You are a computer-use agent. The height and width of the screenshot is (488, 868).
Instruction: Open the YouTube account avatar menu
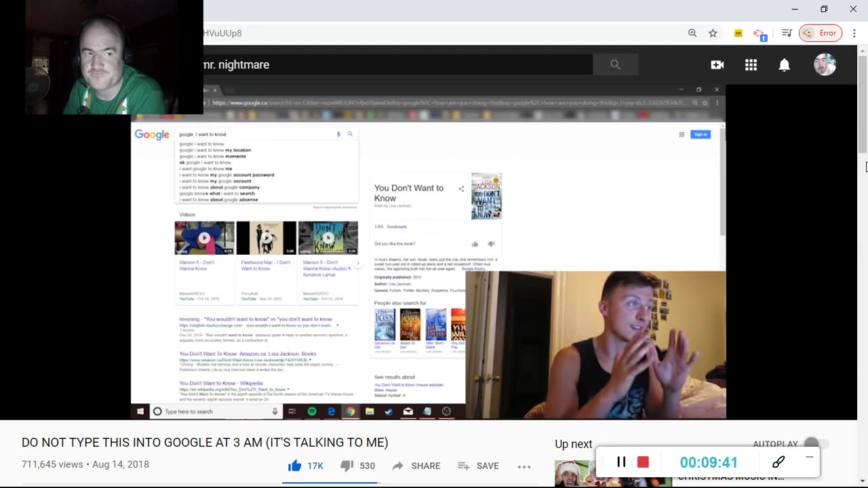(x=825, y=64)
